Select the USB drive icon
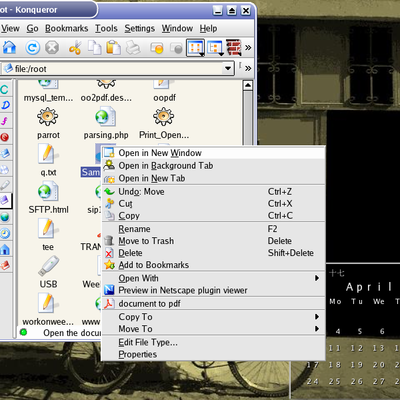400x400 pixels. pyautogui.click(x=48, y=266)
